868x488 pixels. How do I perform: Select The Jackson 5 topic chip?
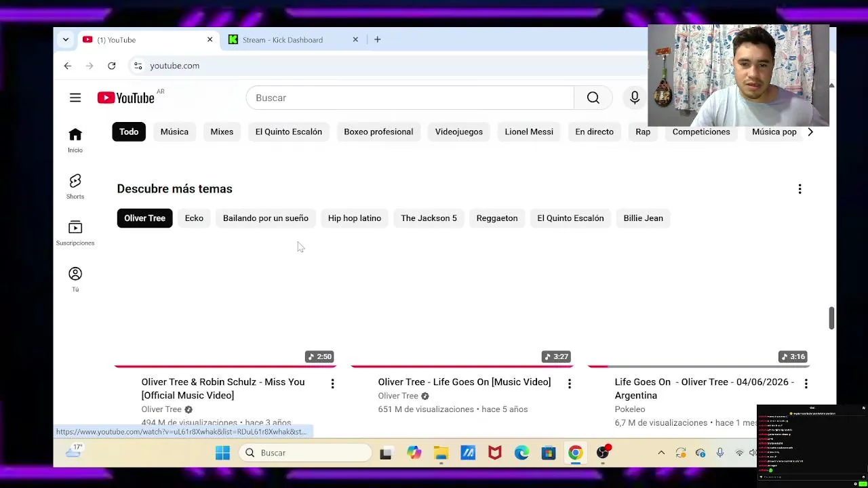[x=429, y=218]
